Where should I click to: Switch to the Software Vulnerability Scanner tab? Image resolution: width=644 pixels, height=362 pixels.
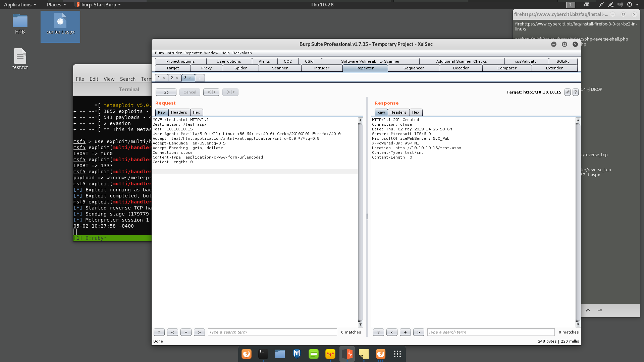370,61
